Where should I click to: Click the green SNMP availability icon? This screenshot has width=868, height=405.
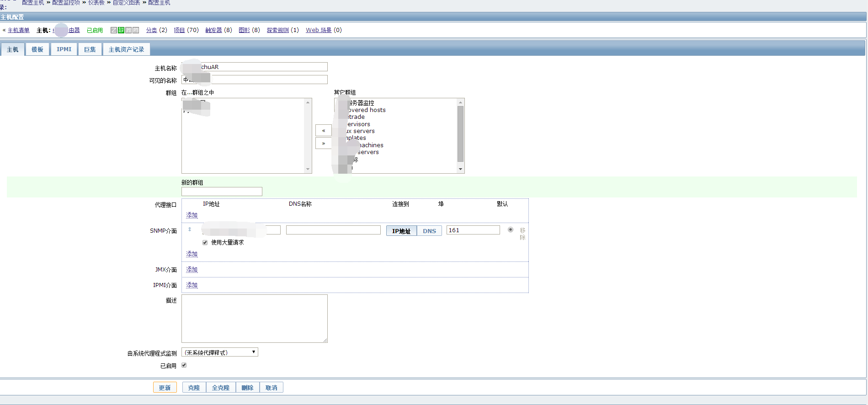coord(121,30)
